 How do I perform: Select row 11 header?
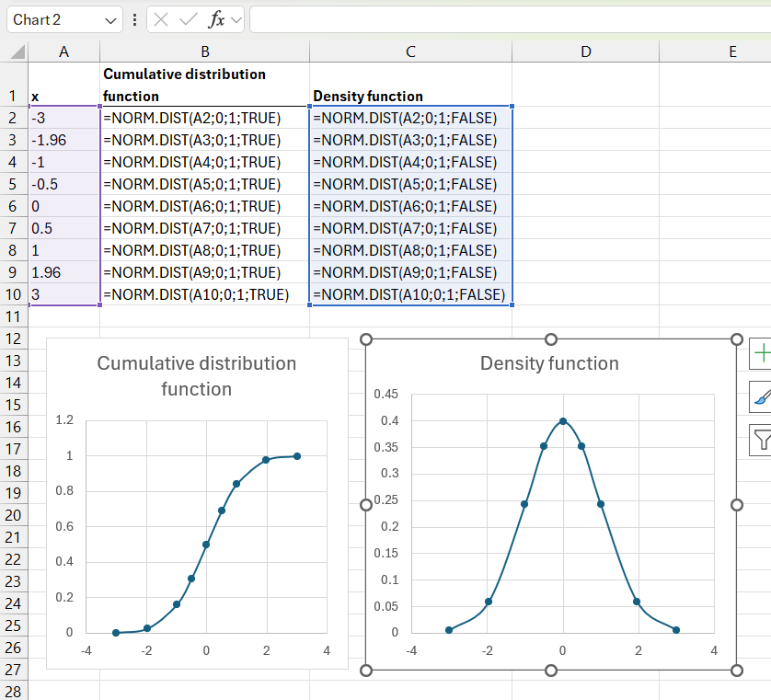pyautogui.click(x=14, y=316)
